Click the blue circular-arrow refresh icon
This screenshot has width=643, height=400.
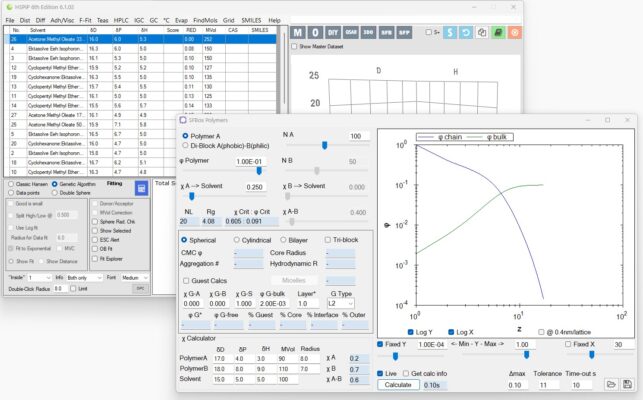coord(466,32)
